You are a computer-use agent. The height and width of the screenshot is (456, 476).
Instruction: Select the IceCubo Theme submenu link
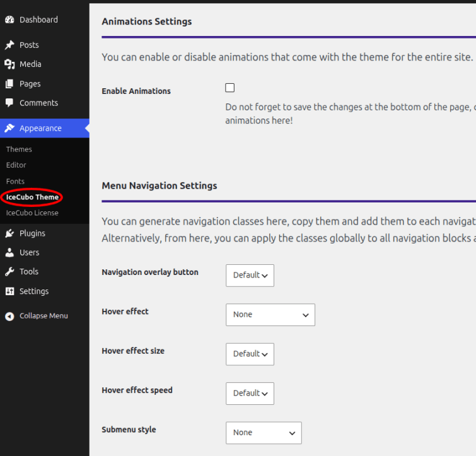(x=32, y=197)
